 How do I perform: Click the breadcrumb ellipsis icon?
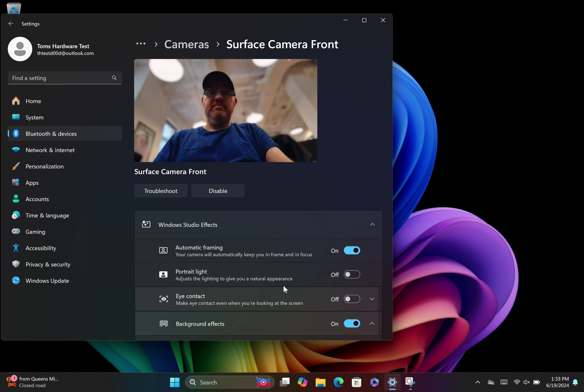(x=141, y=44)
